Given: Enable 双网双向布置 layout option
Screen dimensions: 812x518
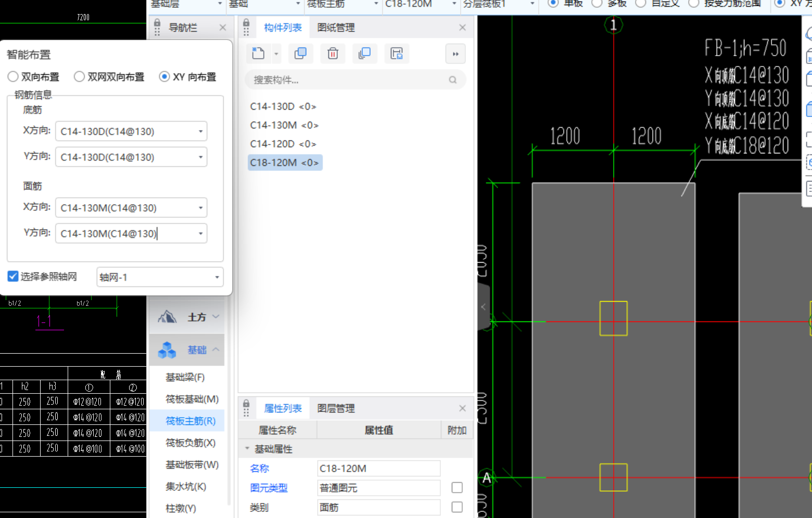Looking at the screenshot, I should pyautogui.click(x=79, y=76).
